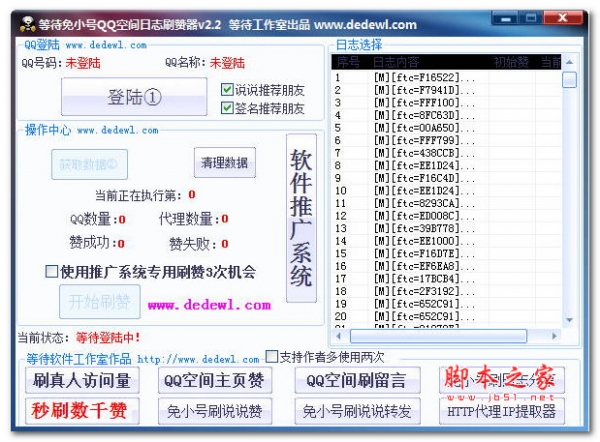600x442 pixels.
Task: Click QQ空间刷留言 button
Action: [x=357, y=380]
